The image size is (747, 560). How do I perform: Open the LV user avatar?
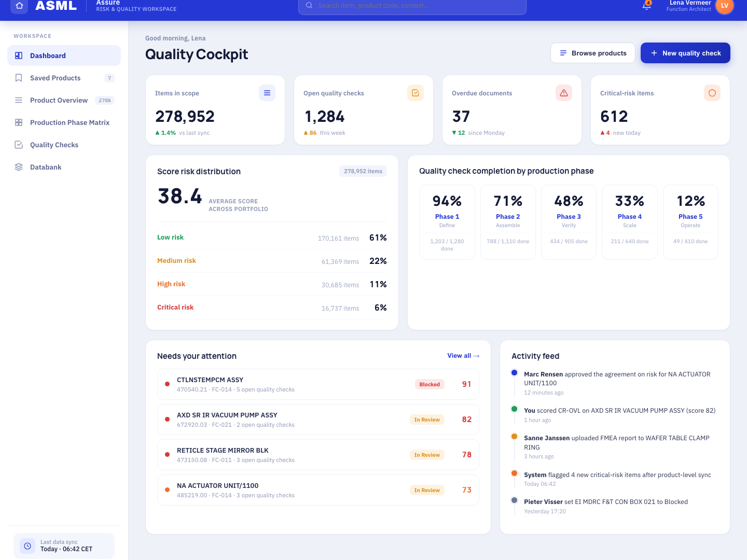(724, 6)
